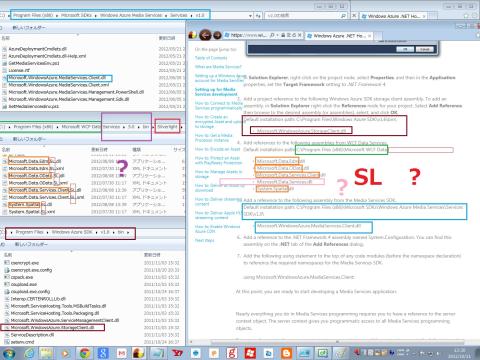The height and width of the screenshot is (360, 480).
Task: Select Windows Azure Media Services in the top breadcrumb
Action: (x=131, y=15)
